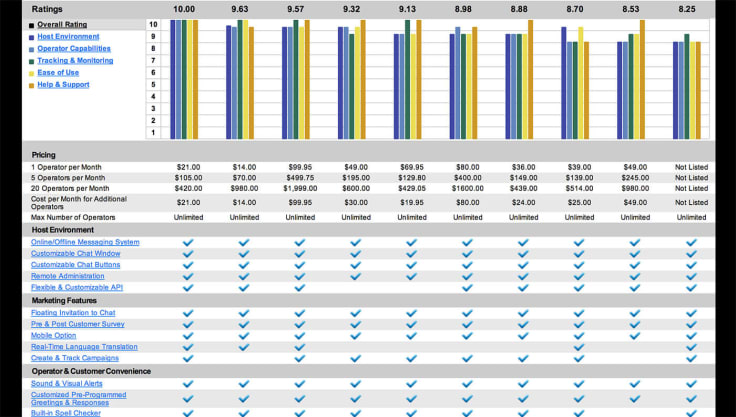Screen dimensions: 736x417
Task: Open the Host Environment legend link
Action: click(x=68, y=37)
